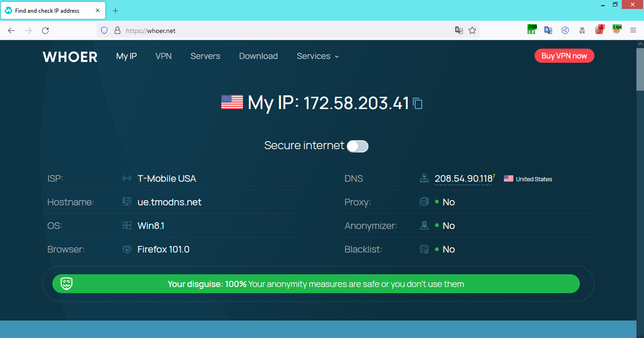Select the 'Find and check IP address' tab

tap(52, 11)
